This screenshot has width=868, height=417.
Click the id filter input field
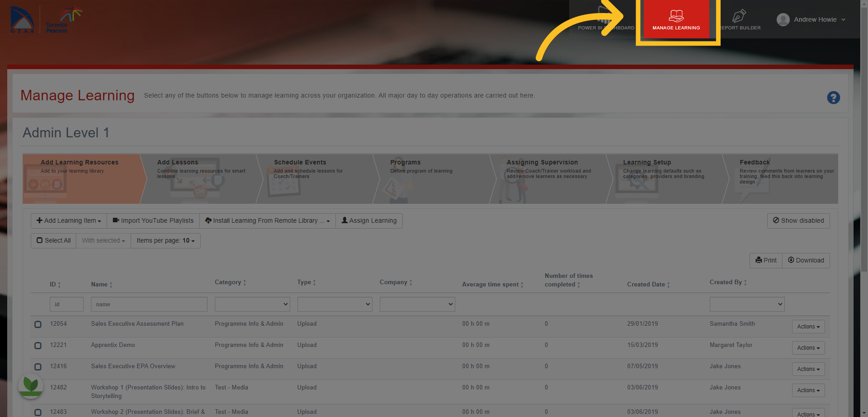coord(66,304)
